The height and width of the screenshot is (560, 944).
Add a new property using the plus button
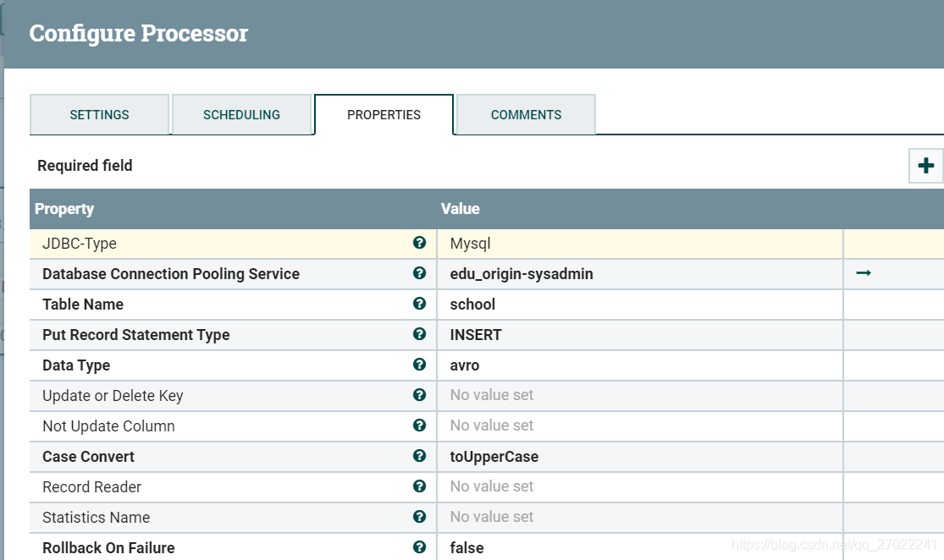[925, 166]
